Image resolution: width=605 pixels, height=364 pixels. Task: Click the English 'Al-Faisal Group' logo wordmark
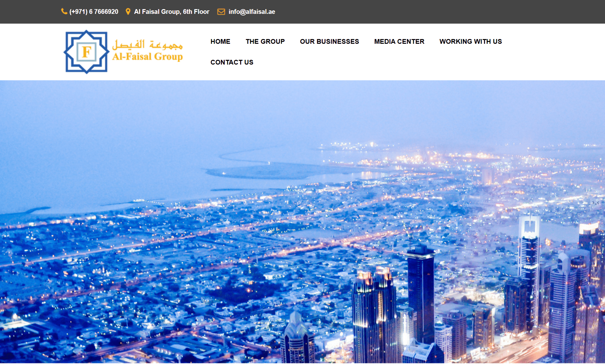[x=147, y=57]
